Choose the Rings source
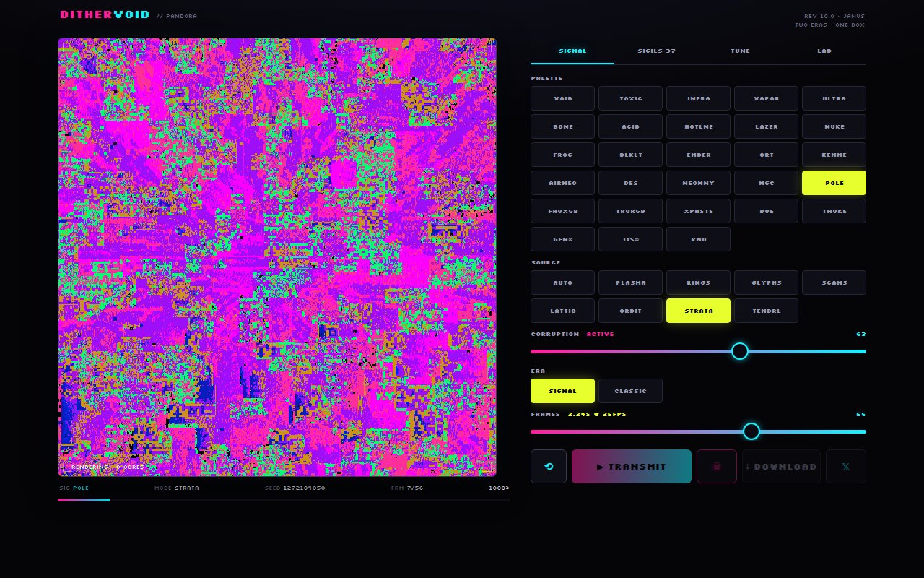 point(699,282)
